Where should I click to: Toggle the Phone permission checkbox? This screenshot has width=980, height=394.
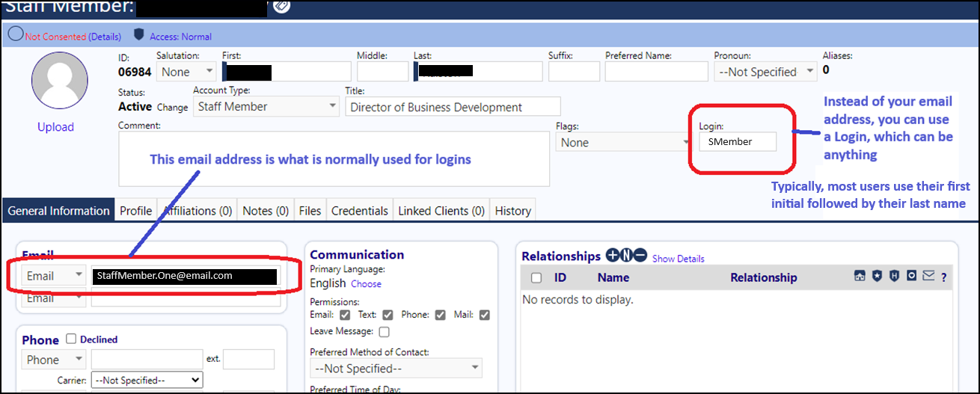click(x=441, y=315)
